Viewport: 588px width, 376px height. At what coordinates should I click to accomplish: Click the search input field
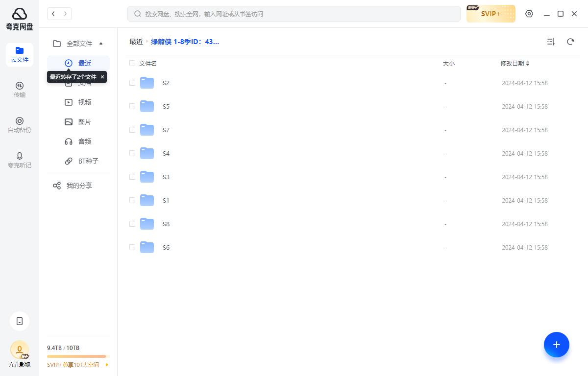tap(294, 14)
